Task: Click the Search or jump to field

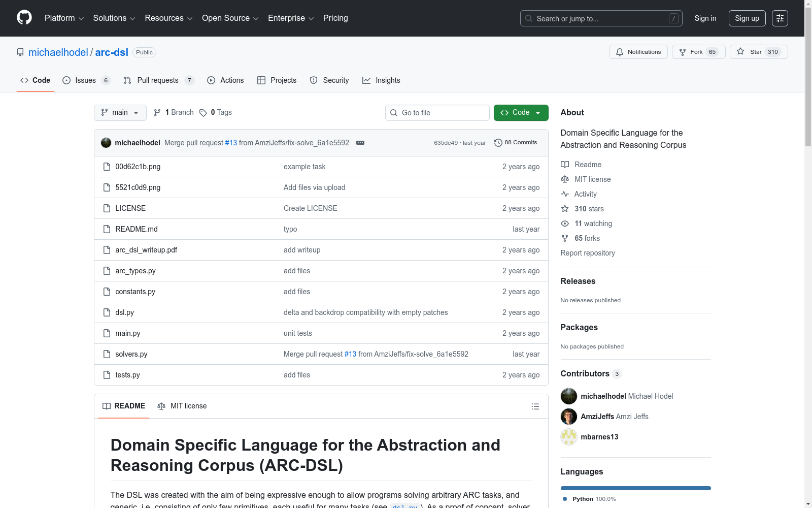Action: click(x=601, y=18)
